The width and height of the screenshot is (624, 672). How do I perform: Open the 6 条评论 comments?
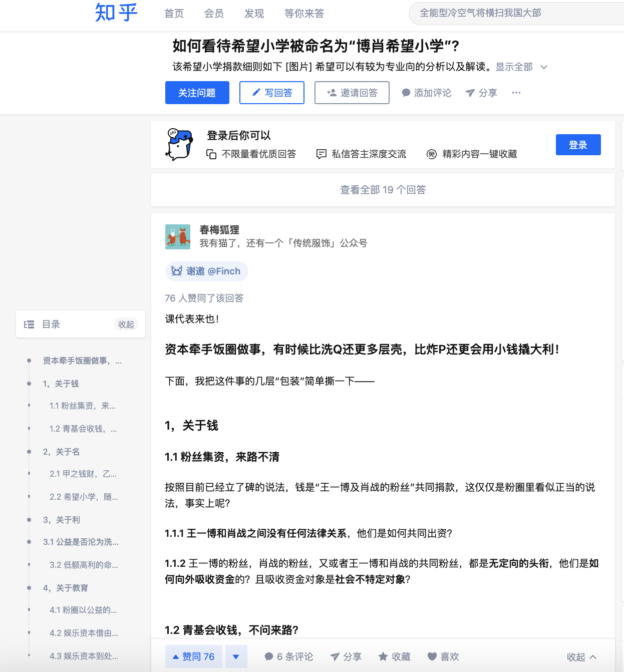[x=289, y=656]
